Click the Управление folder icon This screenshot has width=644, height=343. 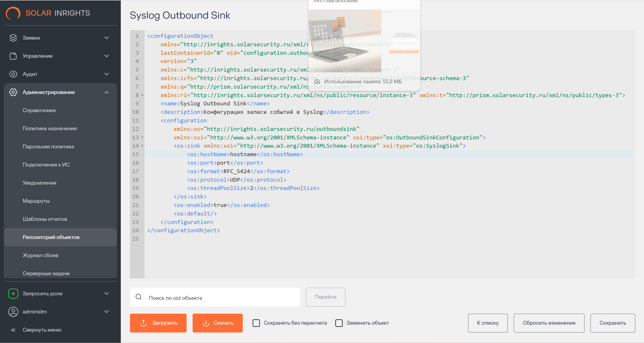tap(13, 56)
